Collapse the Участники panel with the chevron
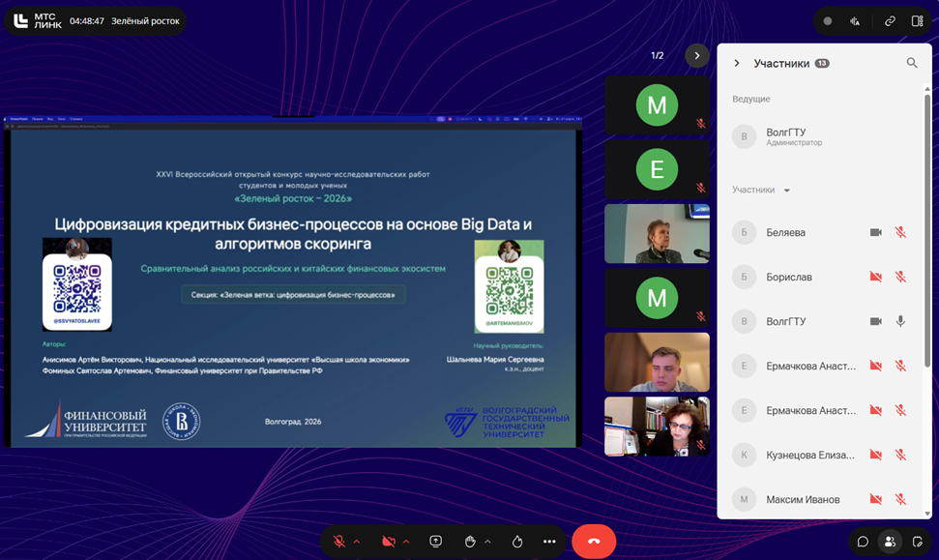This screenshot has height=560, width=939. 737,63
